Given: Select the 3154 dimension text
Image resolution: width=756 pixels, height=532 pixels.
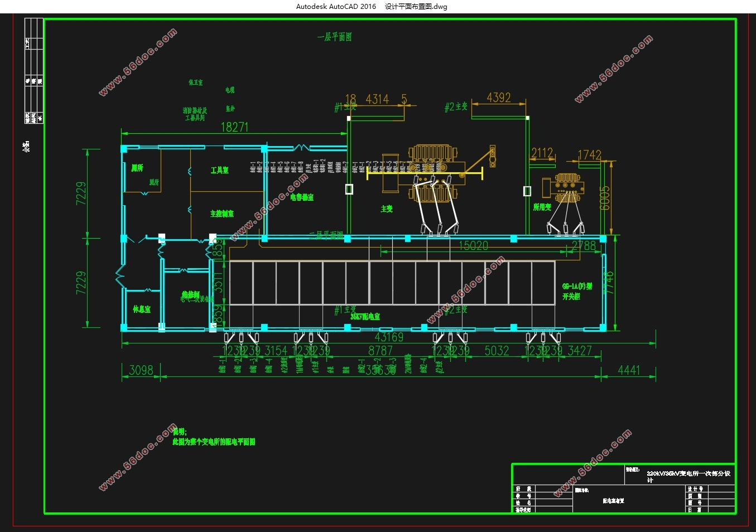Looking at the screenshot, I should [276, 351].
